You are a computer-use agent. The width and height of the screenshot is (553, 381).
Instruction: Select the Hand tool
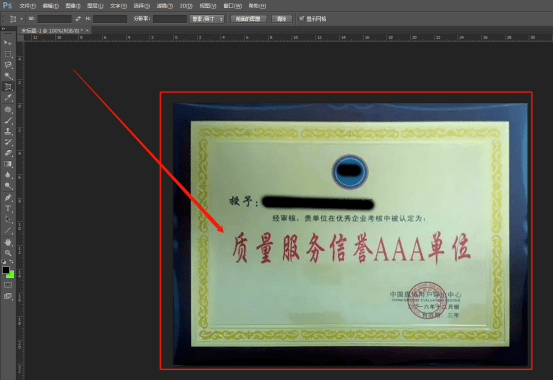click(x=8, y=242)
